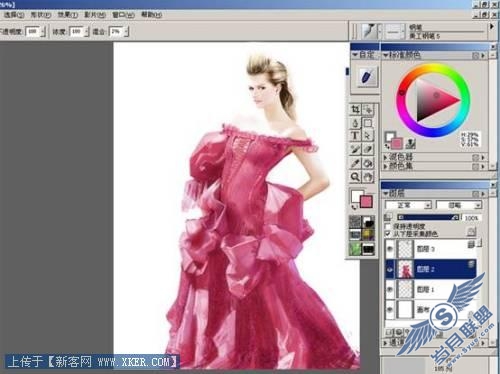Select the Rectangular Selection tool
Screen dimensions: 500x374
click(x=368, y=123)
